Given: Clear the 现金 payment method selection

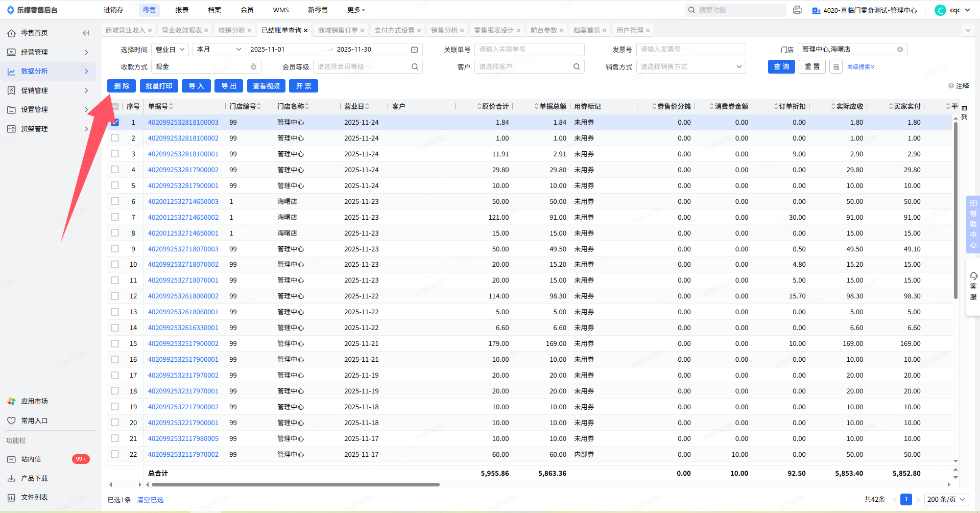Looking at the screenshot, I should point(253,67).
